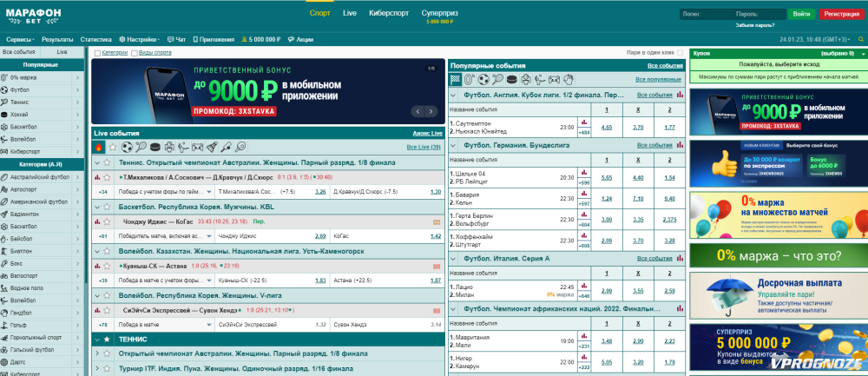Screen dimensions: 868x376
Task: Select the hot (fire) filter in Live события
Action: pos(99,148)
